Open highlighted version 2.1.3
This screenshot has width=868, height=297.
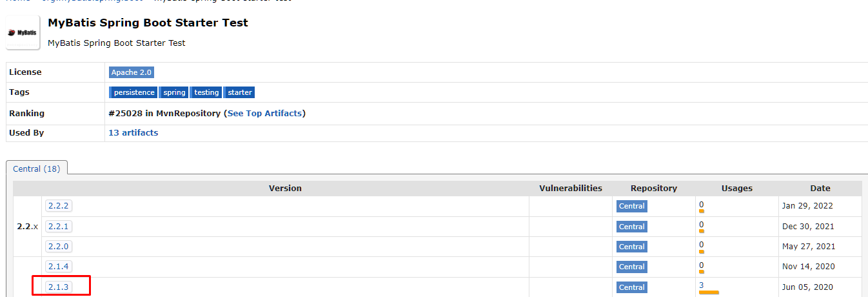tap(58, 287)
